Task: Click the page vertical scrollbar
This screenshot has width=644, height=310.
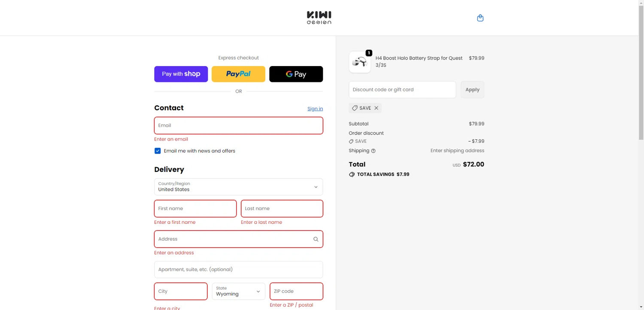Action: [641, 73]
